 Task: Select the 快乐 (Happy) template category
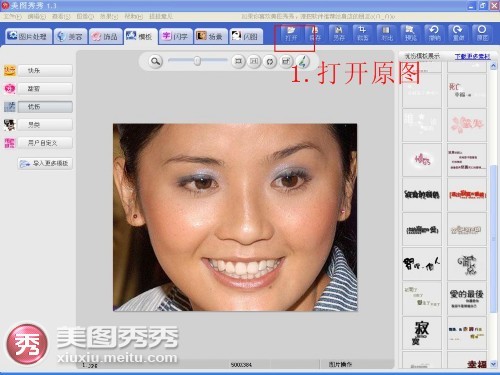[x=45, y=71]
